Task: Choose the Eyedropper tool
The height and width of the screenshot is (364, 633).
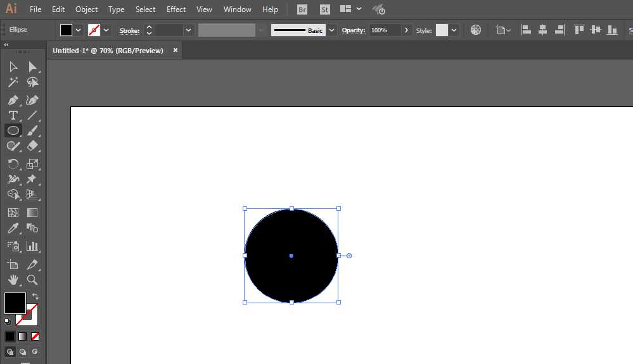Action: 13,229
